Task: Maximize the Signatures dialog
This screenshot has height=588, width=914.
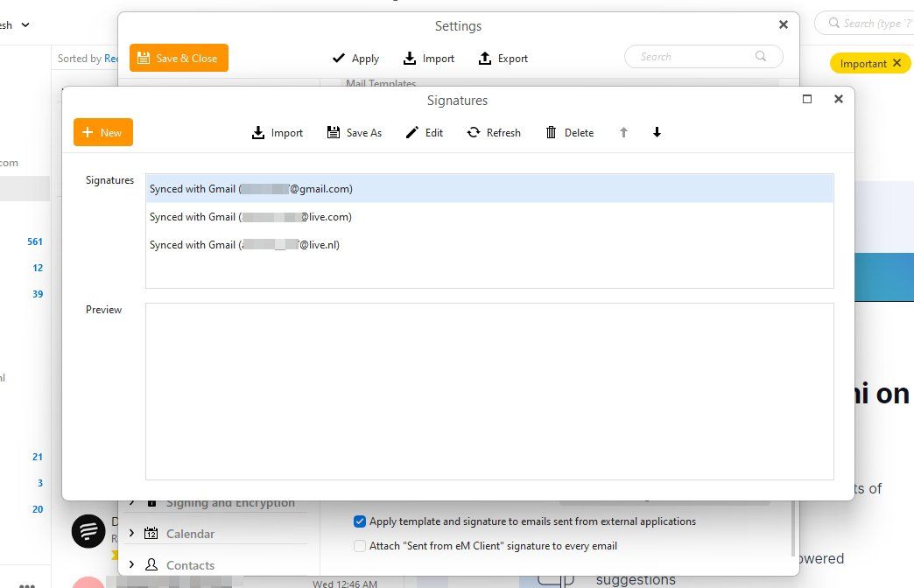Action: pyautogui.click(x=807, y=99)
